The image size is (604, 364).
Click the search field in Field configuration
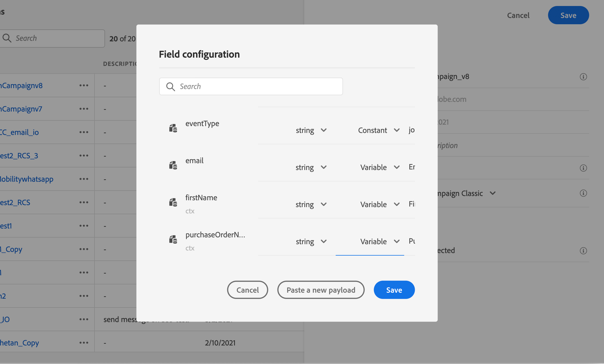coord(257,86)
